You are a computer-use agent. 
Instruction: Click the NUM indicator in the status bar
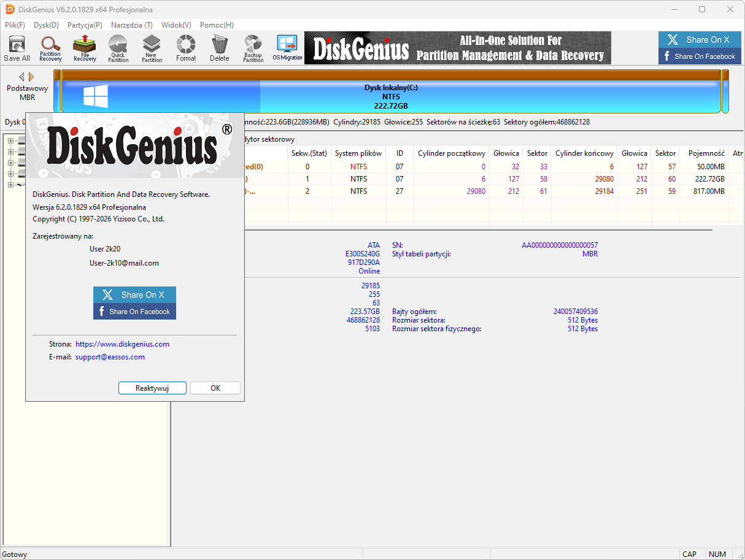coord(717,554)
